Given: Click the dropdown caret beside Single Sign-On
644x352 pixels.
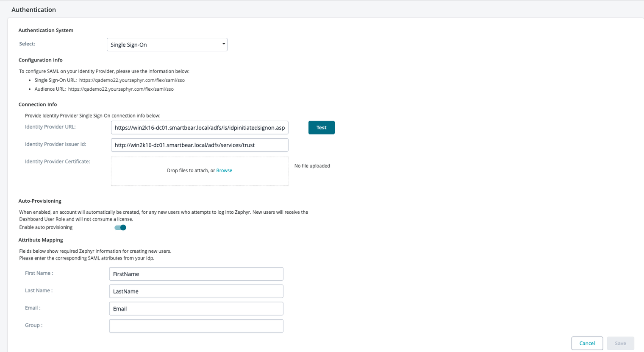Looking at the screenshot, I should (x=223, y=45).
